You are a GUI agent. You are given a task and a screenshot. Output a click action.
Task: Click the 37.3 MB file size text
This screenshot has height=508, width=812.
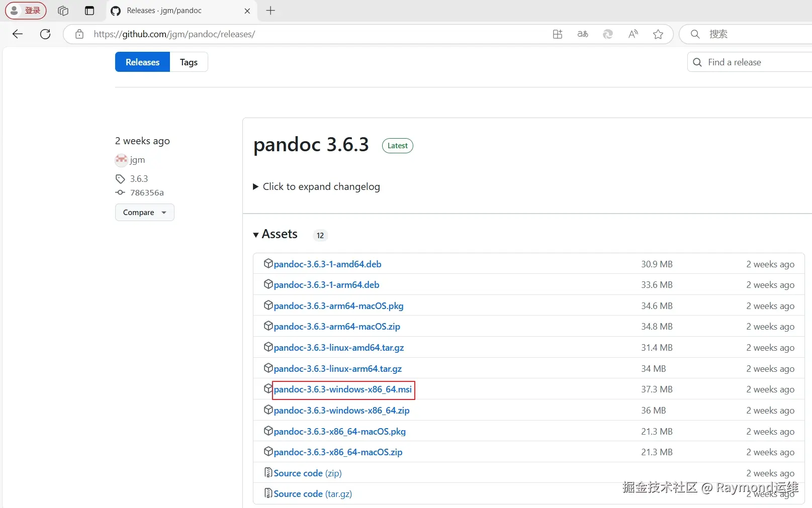click(x=657, y=389)
